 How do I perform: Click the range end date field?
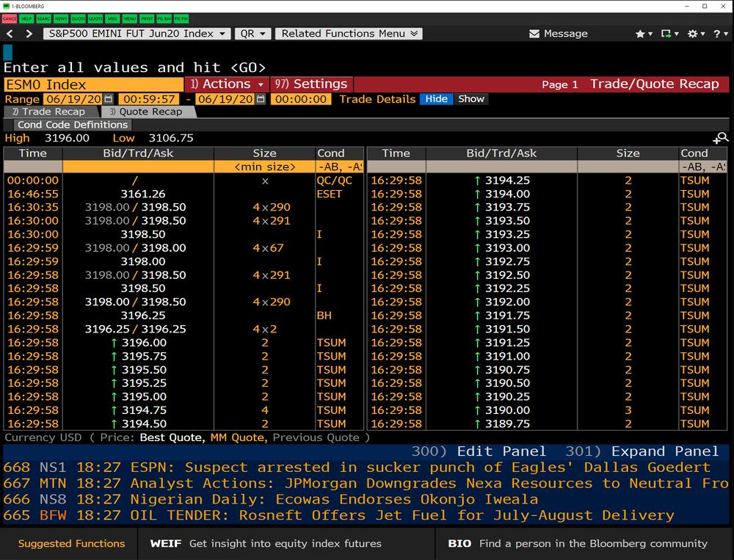pos(225,99)
